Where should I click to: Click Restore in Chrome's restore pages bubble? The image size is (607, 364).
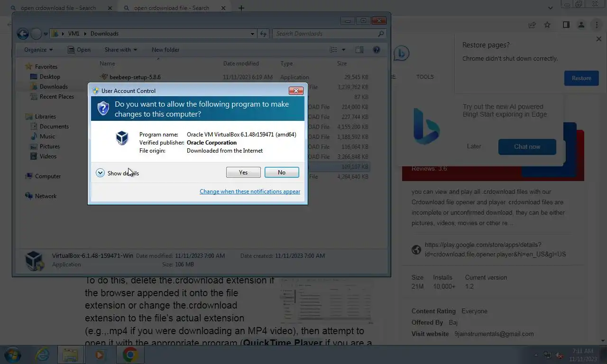tap(581, 78)
